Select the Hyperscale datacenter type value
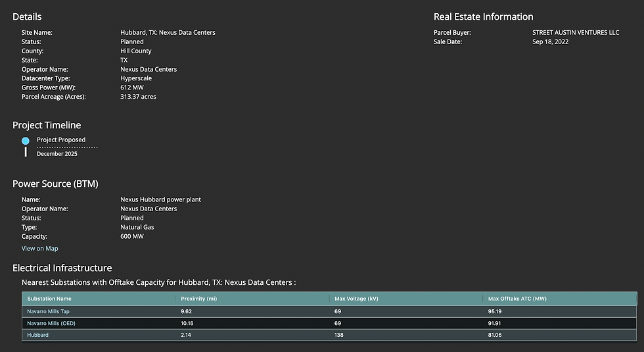644x352 pixels. 136,78
